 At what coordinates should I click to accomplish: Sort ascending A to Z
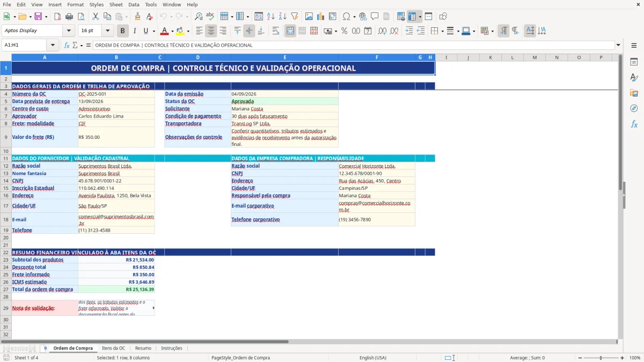pos(270,17)
